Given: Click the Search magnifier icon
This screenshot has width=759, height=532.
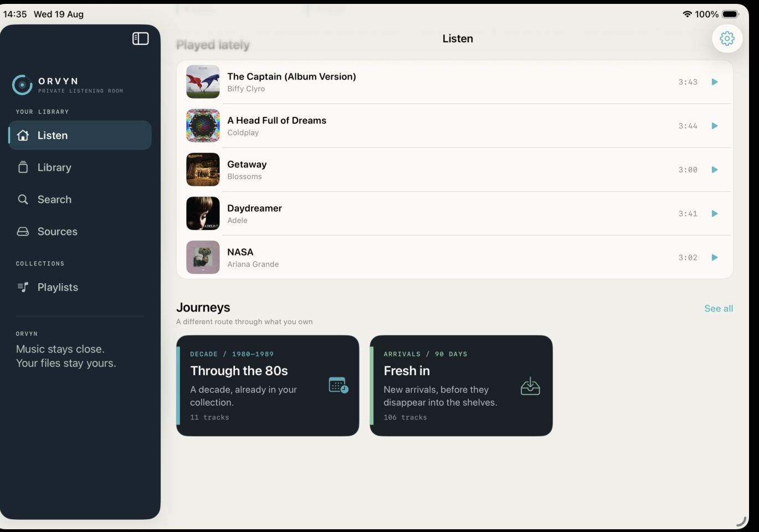Looking at the screenshot, I should click(23, 199).
